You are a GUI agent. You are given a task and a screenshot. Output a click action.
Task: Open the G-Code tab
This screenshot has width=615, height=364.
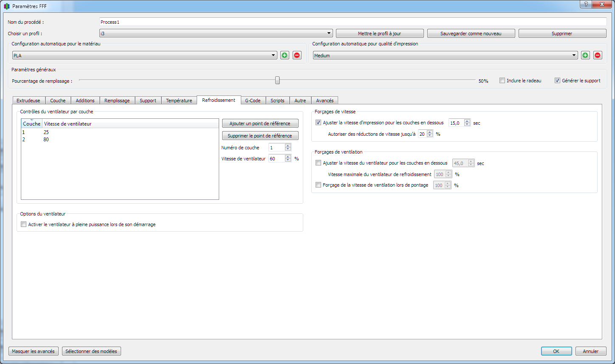253,101
